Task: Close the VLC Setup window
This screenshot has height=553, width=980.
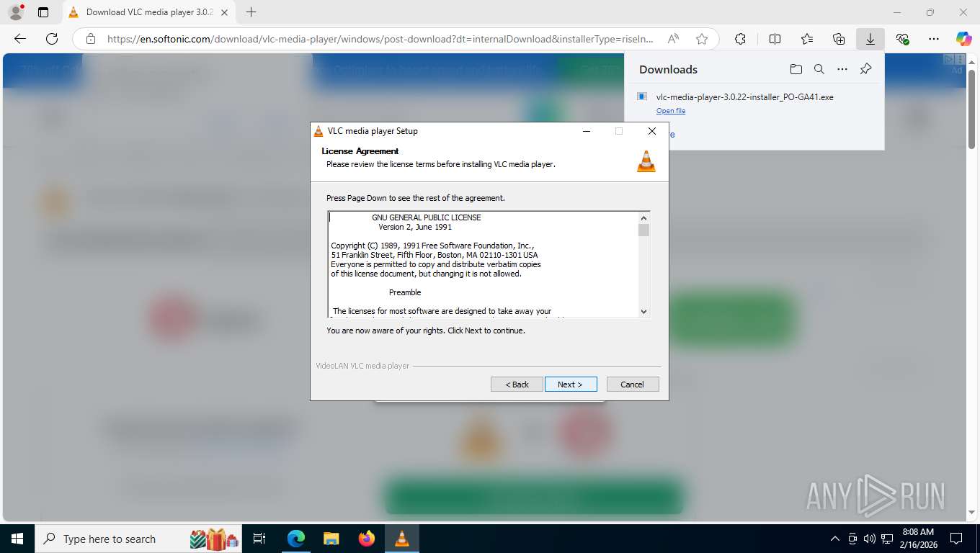Action: 652,131
